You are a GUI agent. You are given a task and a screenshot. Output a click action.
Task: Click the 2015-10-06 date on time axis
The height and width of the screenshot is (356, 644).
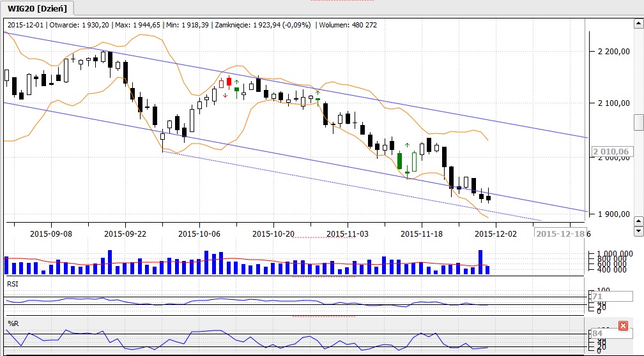pos(199,234)
